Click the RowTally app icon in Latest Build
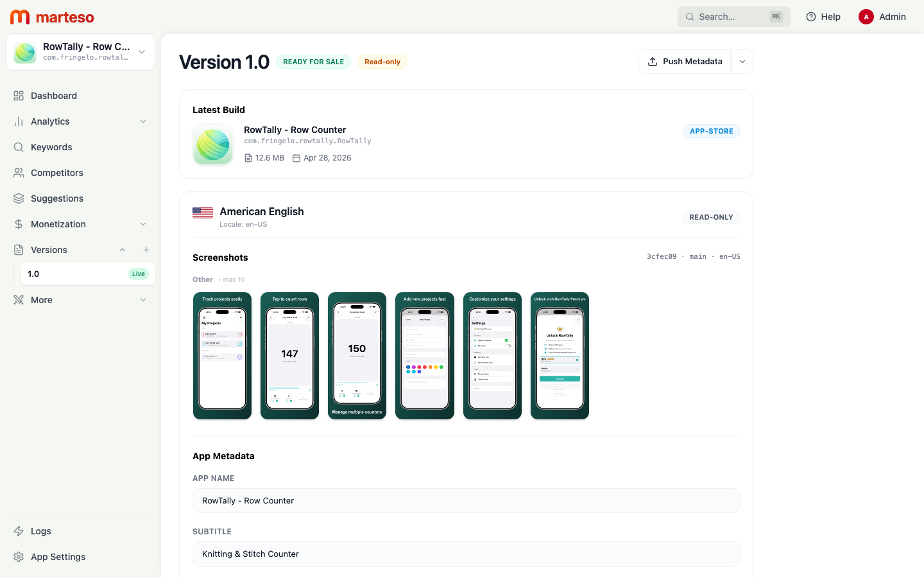924x578 pixels. pos(213,144)
